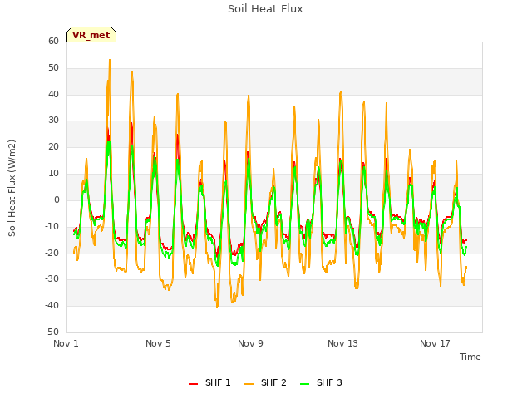The image size is (532, 399).
Task: Click the Nov 1 x-axis label
Action: coord(66,343)
